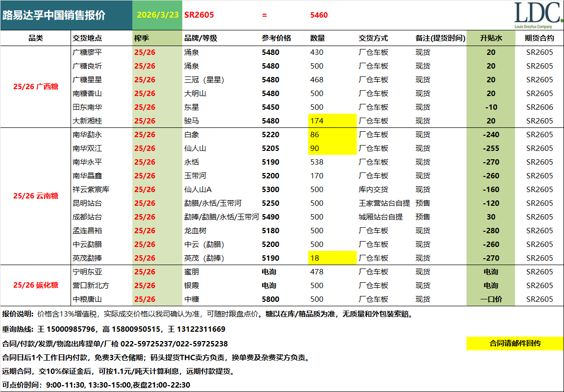Click the LDC Louis Dreyfus Company logo
Image resolution: width=564 pixels, height=392 pixels.
(x=539, y=15)
